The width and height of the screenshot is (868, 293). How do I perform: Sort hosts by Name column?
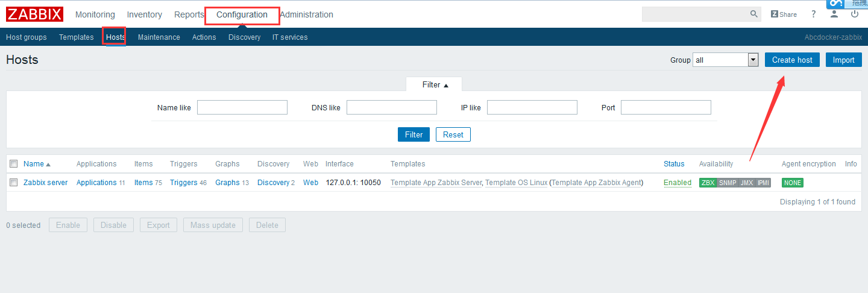pos(37,164)
